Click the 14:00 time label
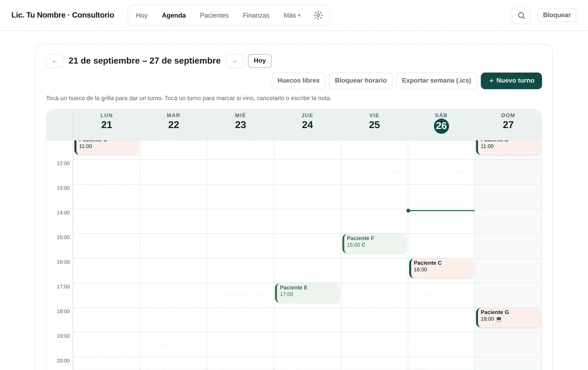This screenshot has height=370, width=588. (x=63, y=213)
